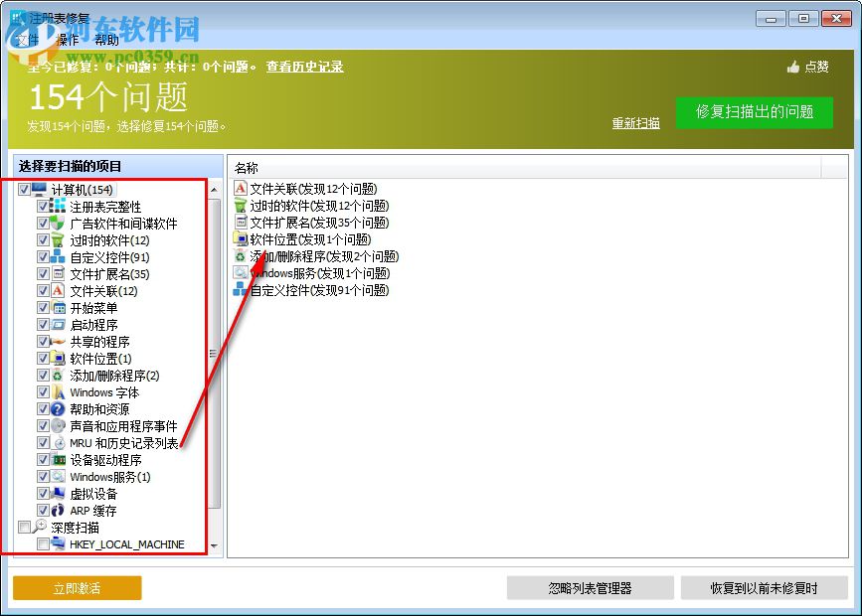This screenshot has height=616, width=862.
Task: Open the 文件 menu
Action: (x=28, y=40)
